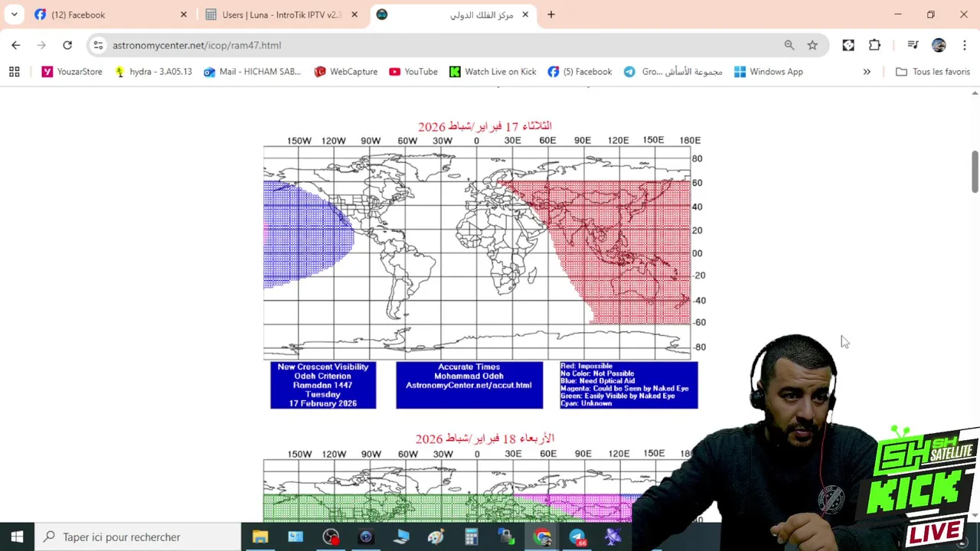Open WebCapture bookmark
This screenshot has height=551, width=980.
coord(345,72)
